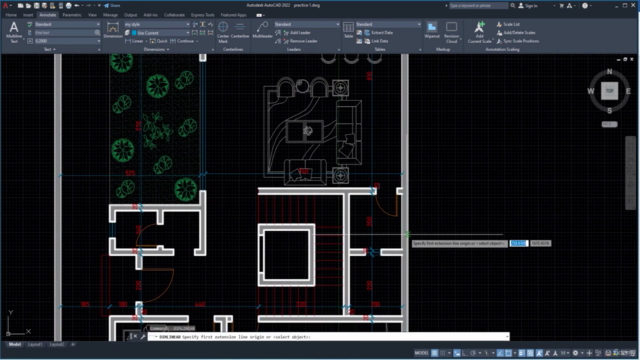Viewport: 640px width, 360px height.
Task: Expand the Text panel flyout
Action: coord(50,49)
